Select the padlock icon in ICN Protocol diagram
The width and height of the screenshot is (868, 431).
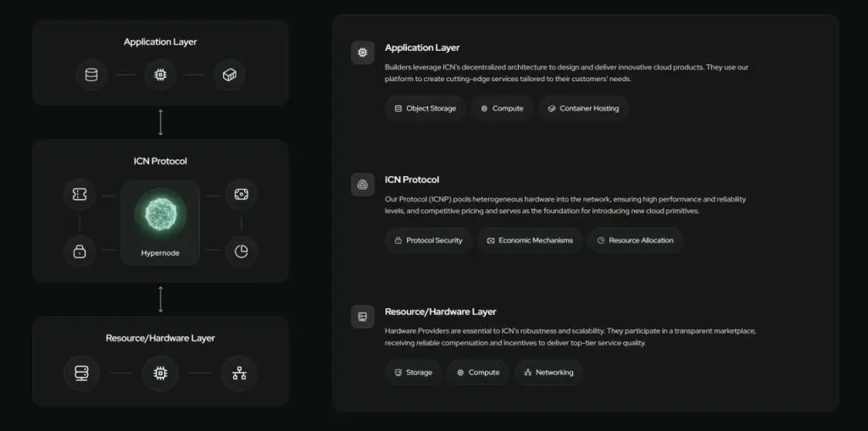click(80, 251)
